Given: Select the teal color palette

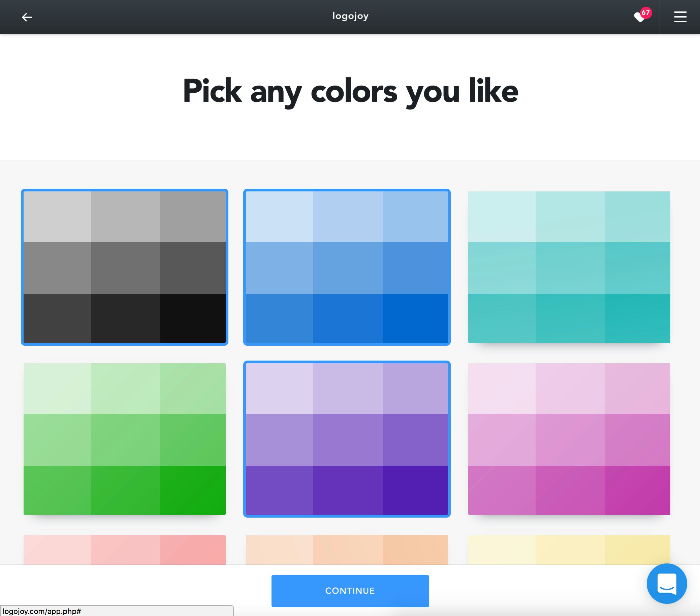Looking at the screenshot, I should (x=569, y=267).
